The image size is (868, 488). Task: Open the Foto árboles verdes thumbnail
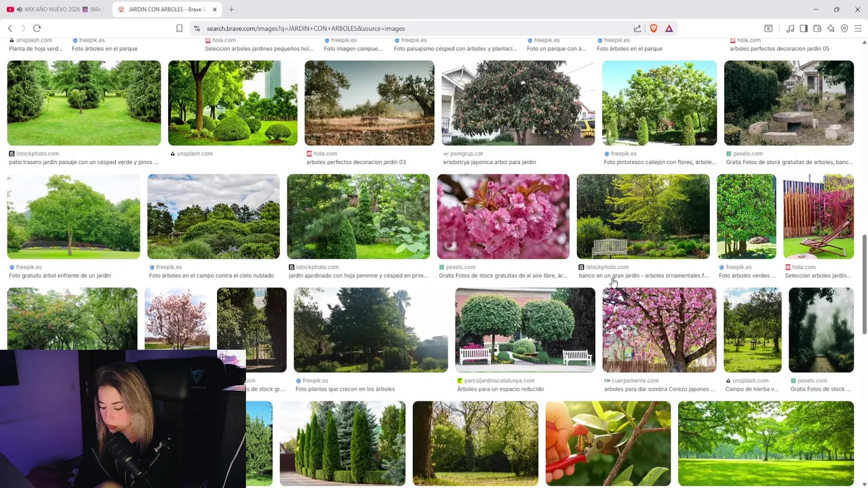point(747,216)
